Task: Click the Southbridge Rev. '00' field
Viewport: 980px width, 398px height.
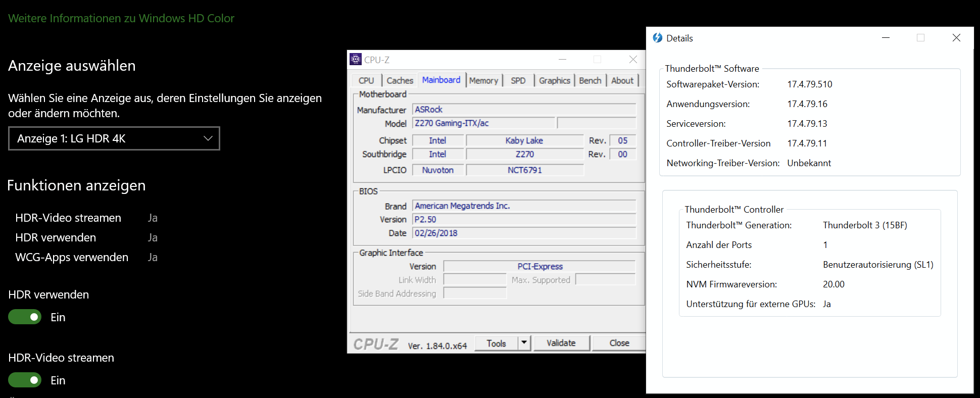Action: (x=622, y=154)
